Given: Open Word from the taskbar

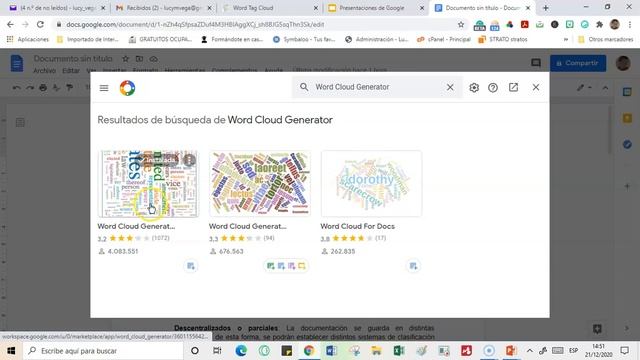Looking at the screenshot, I should [x=331, y=351].
